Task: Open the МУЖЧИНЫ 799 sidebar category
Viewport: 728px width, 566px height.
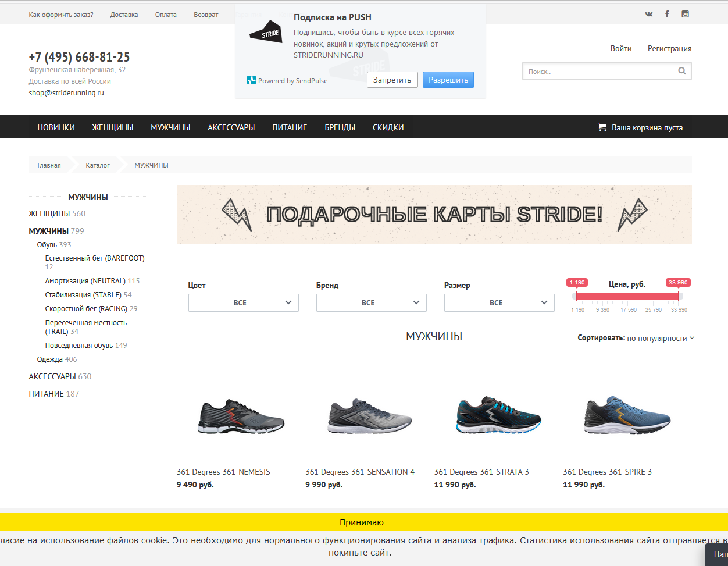Action: pyautogui.click(x=56, y=231)
